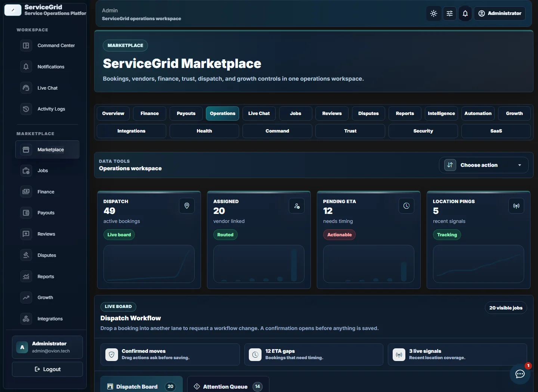
Task: Click the Dispatch card location pin icon
Action: [x=187, y=206]
